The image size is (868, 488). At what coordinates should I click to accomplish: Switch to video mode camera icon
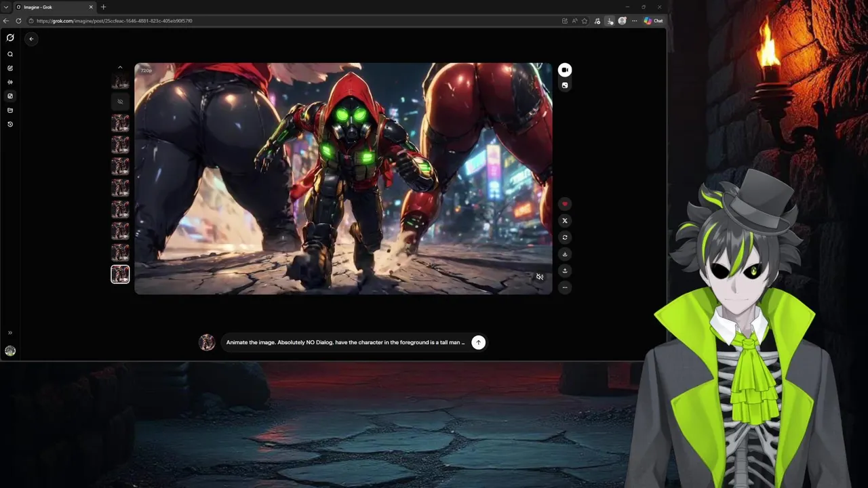pos(565,70)
